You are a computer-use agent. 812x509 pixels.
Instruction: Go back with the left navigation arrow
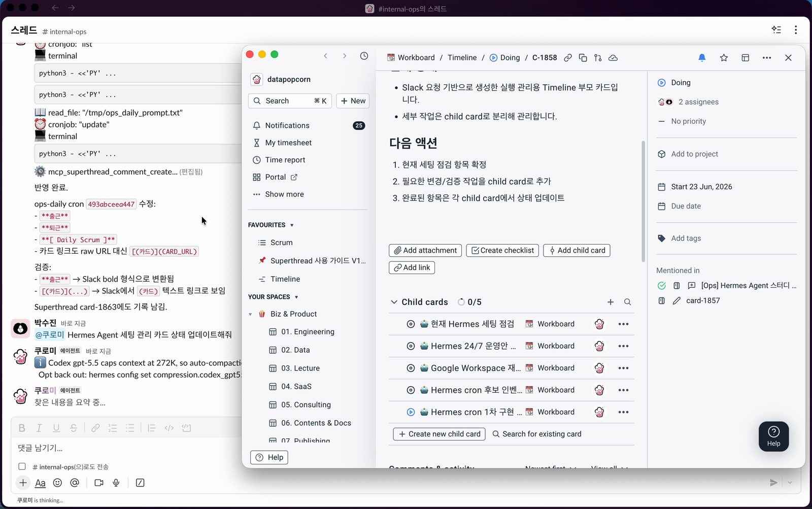tap(326, 56)
